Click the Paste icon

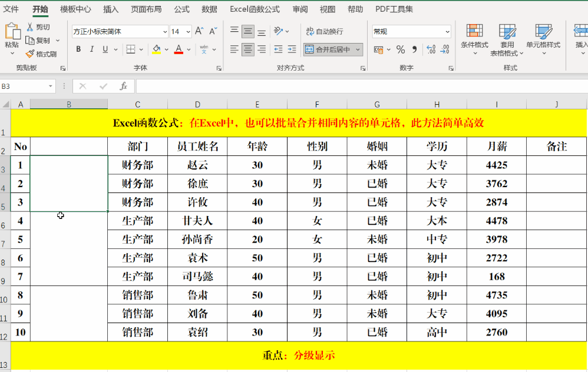[x=12, y=31]
